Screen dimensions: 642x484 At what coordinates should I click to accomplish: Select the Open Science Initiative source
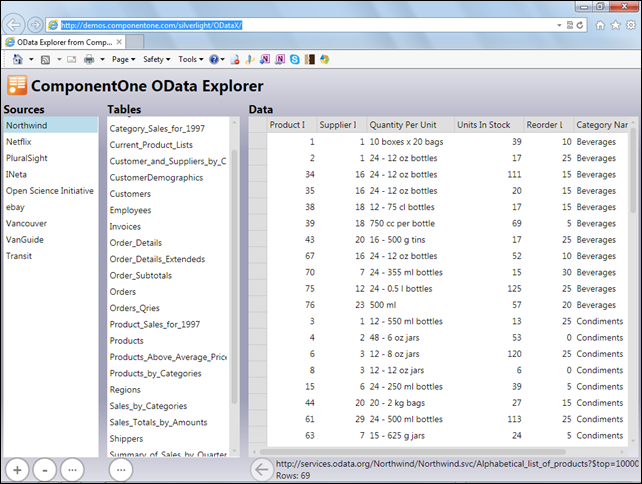tap(51, 191)
